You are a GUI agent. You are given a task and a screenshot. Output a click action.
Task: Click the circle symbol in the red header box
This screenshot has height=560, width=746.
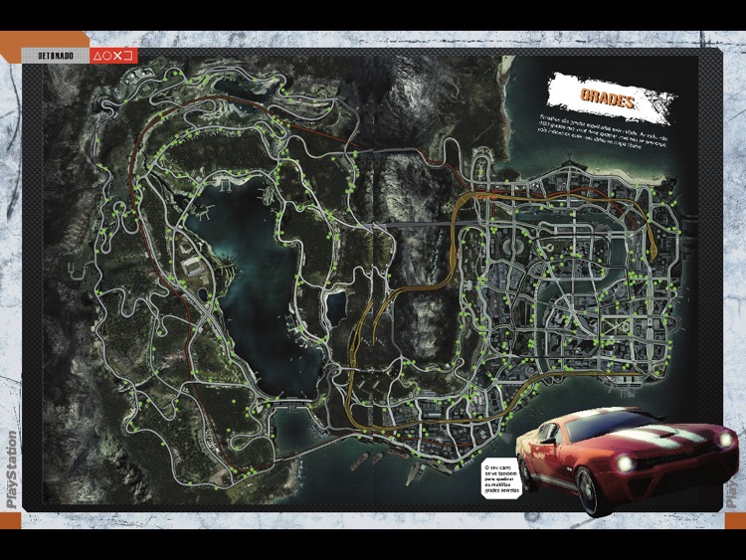pyautogui.click(x=107, y=56)
